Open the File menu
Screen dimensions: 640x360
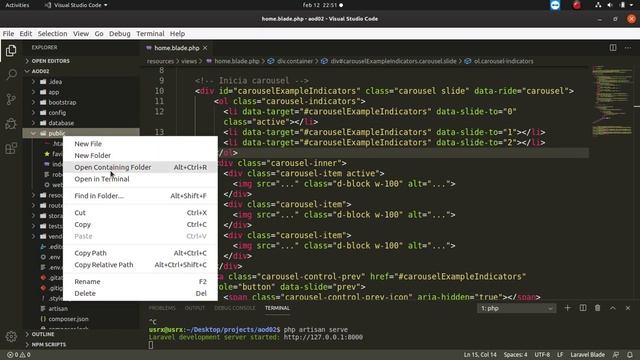(x=8, y=33)
